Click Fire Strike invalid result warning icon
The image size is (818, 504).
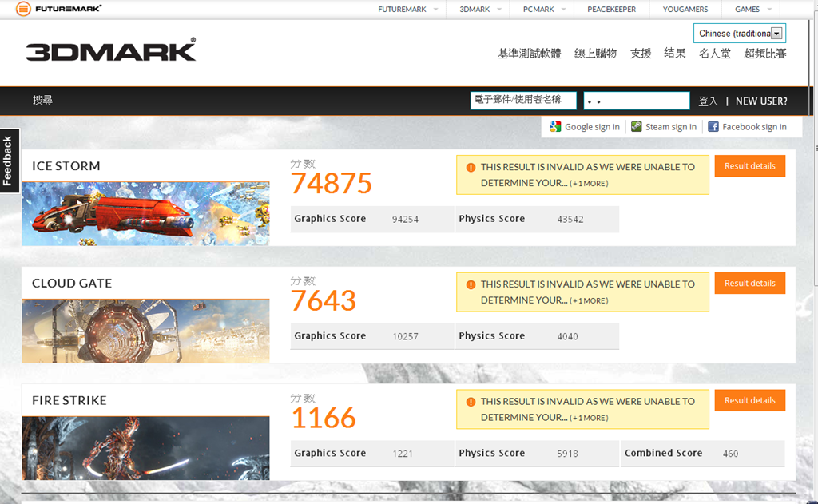(471, 403)
